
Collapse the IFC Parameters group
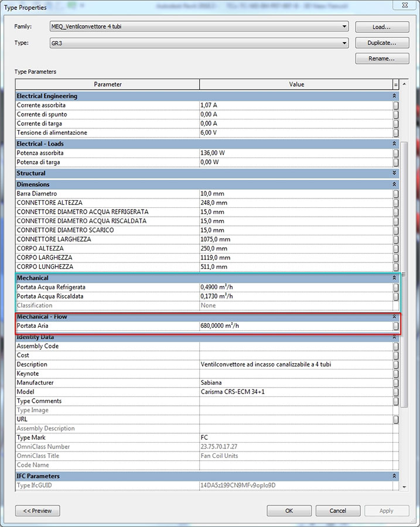(395, 476)
